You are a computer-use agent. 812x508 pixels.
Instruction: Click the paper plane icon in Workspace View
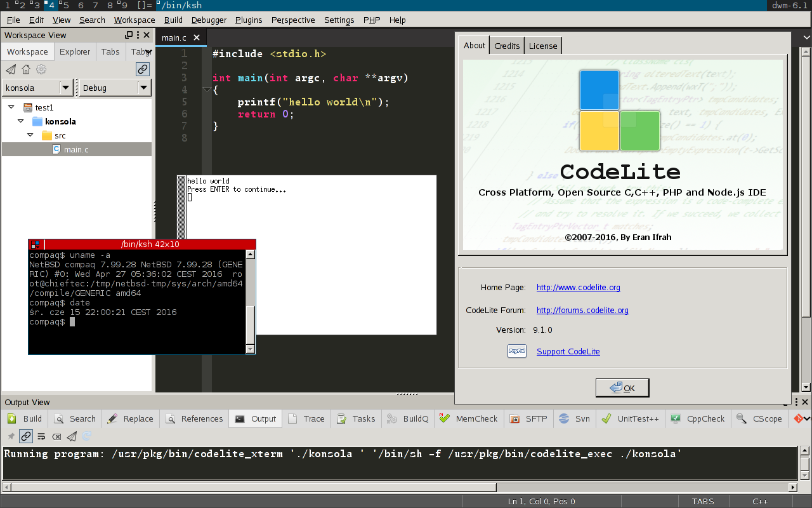click(11, 69)
